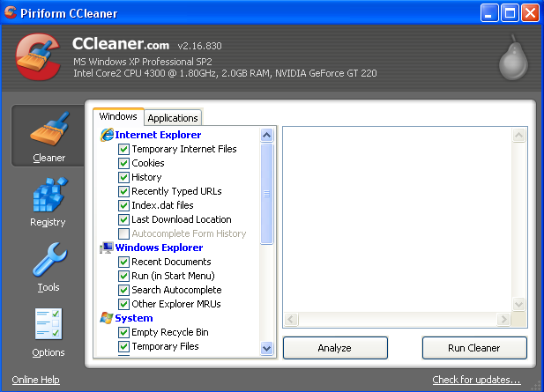The image size is (544, 392).
Task: Click the Windows Explorer section icon
Action: 107,248
